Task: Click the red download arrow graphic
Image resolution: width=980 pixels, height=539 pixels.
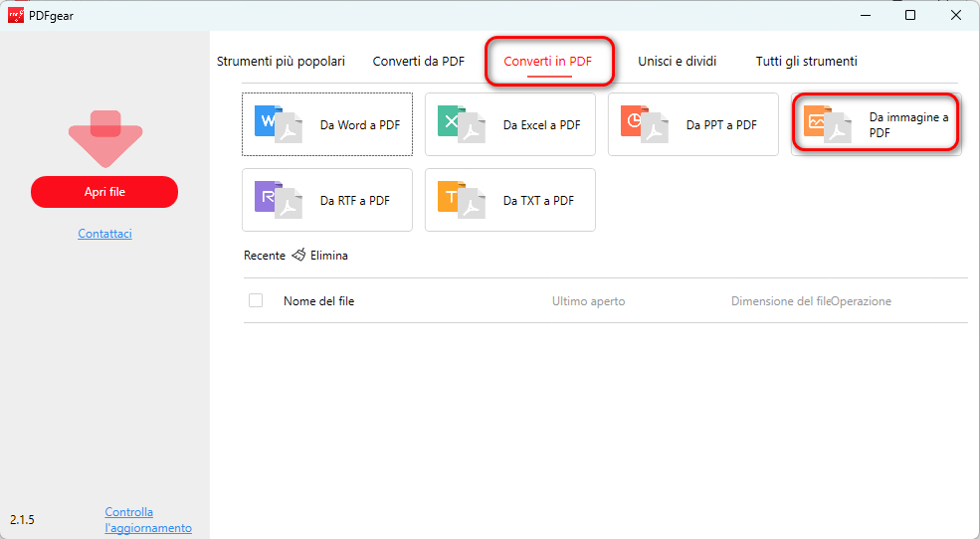Action: tap(105, 138)
